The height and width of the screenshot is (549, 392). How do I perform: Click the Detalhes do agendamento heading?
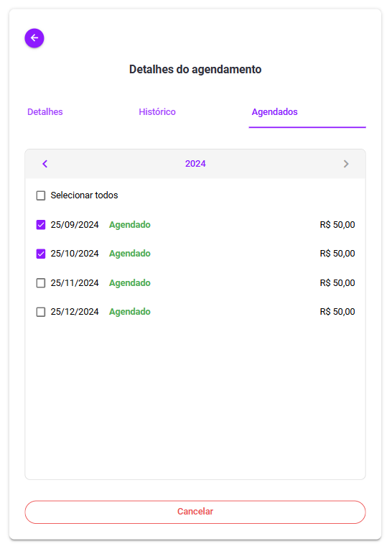pyautogui.click(x=195, y=69)
